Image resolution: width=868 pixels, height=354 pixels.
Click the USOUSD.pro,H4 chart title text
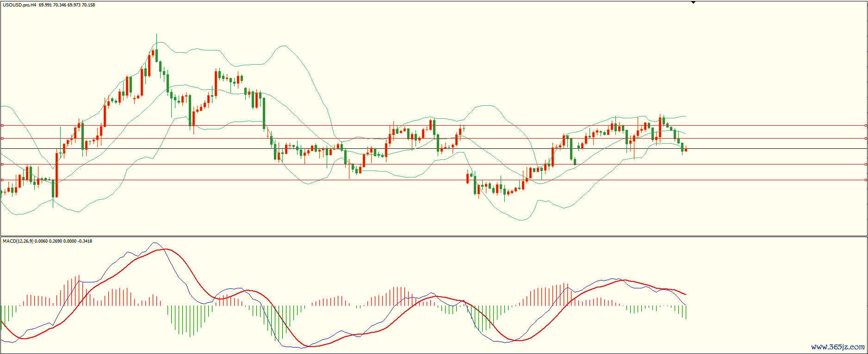click(19, 5)
